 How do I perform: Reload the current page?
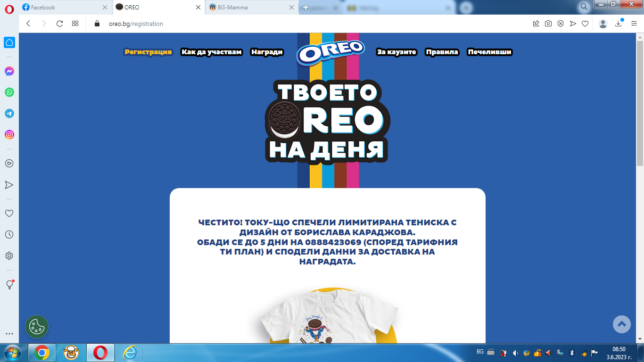coord(59,24)
